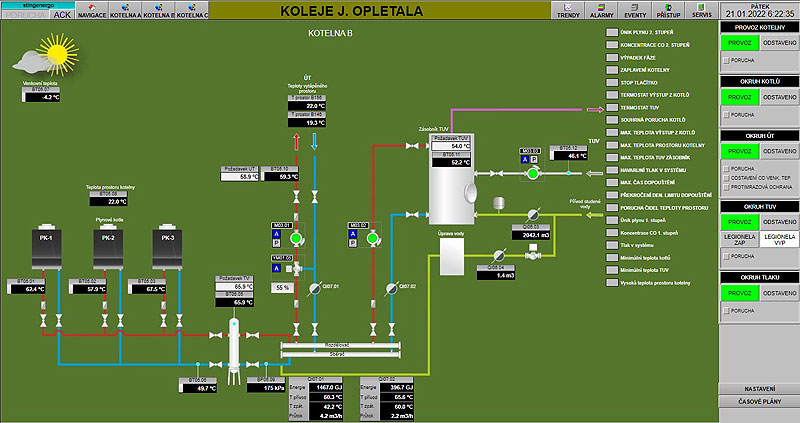Click the date and time display
The height and width of the screenshot is (423, 800).
pos(760,11)
